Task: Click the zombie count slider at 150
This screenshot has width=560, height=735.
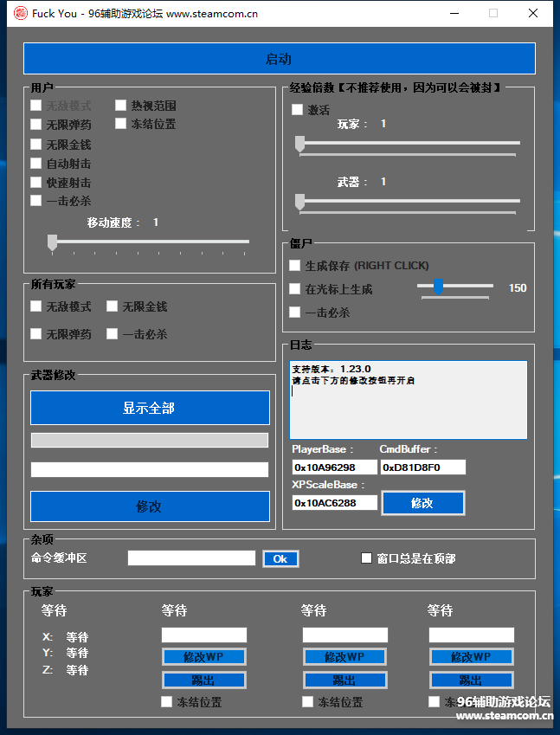Action: (438, 287)
